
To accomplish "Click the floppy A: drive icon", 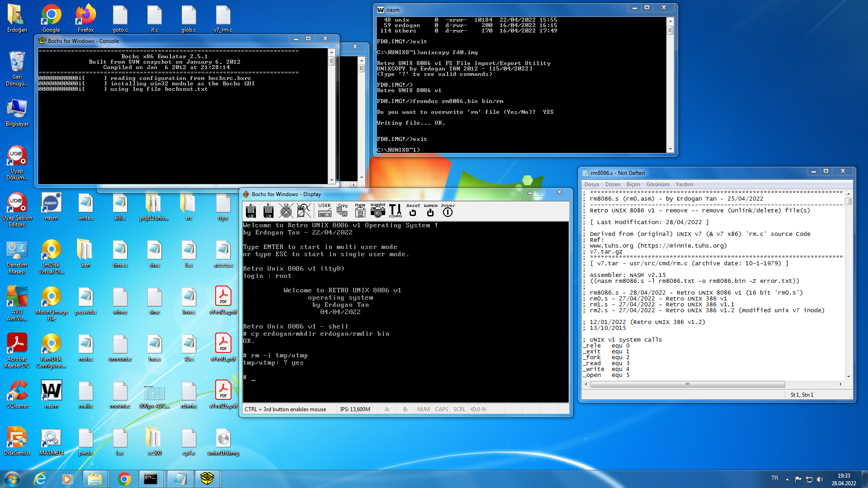I will 251,211.
